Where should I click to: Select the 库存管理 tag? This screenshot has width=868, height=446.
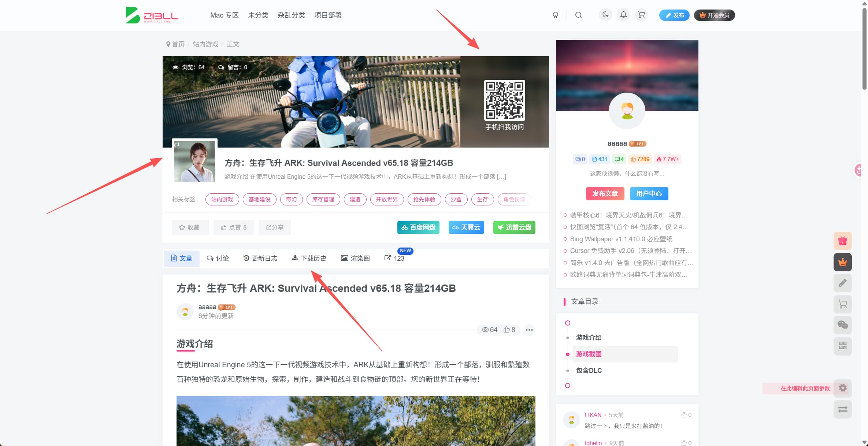coord(323,200)
